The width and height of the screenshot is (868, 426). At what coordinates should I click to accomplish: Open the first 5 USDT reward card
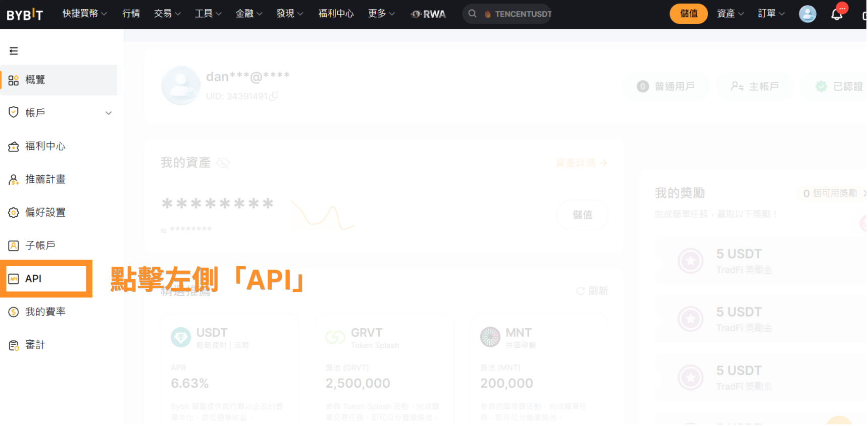click(761, 261)
